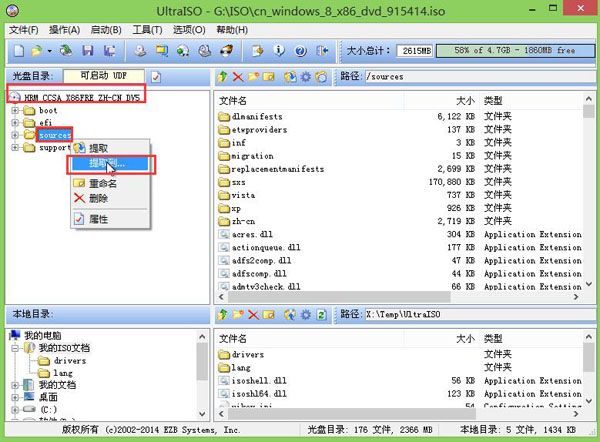Image resolution: width=600 pixels, height=442 pixels.
Task: Click gear boot-file icon in image toolbar
Action: pos(305,77)
